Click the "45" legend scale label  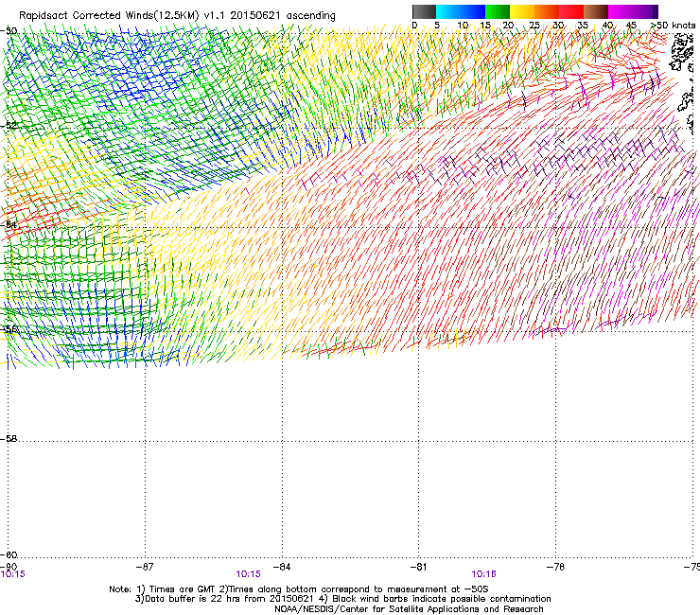pyautogui.click(x=631, y=26)
